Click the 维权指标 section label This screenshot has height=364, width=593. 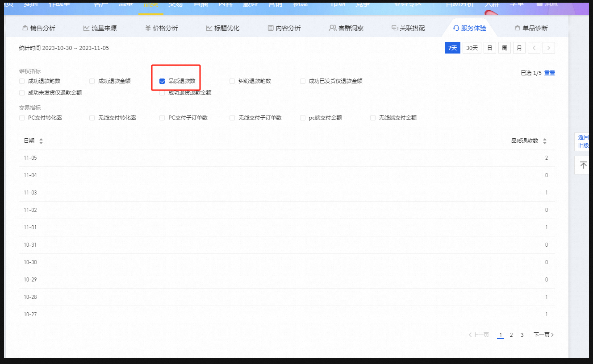30,71
